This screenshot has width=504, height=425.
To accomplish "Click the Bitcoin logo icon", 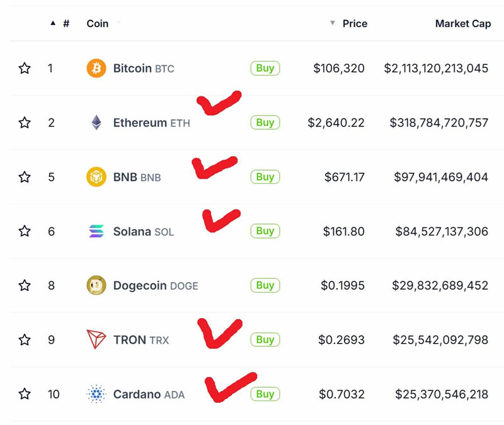I will (x=96, y=68).
